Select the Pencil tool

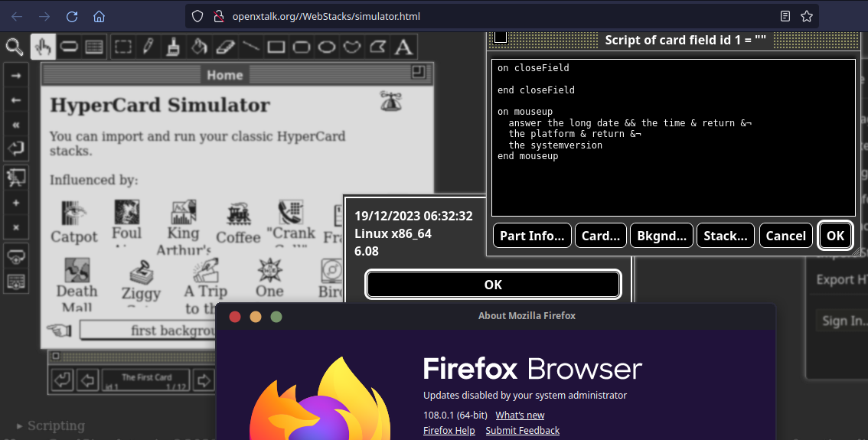(148, 47)
